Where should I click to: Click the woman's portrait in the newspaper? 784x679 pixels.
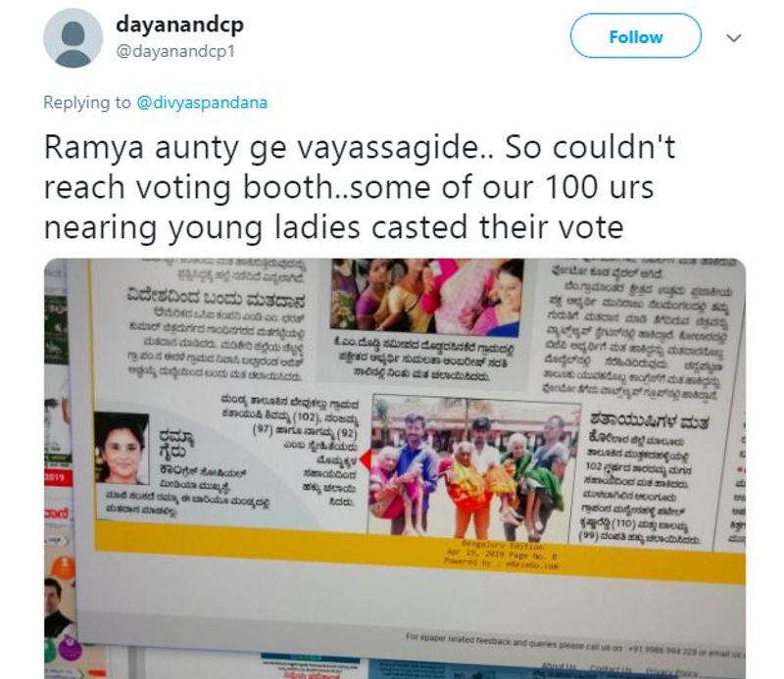tap(121, 448)
